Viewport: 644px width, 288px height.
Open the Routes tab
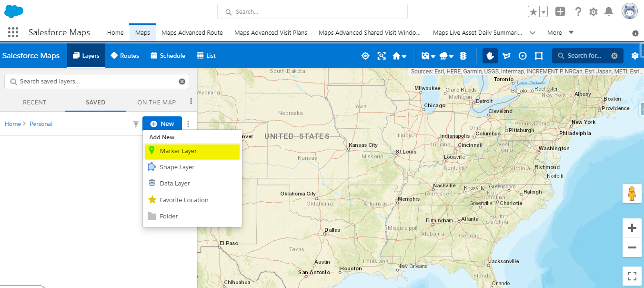coord(125,55)
